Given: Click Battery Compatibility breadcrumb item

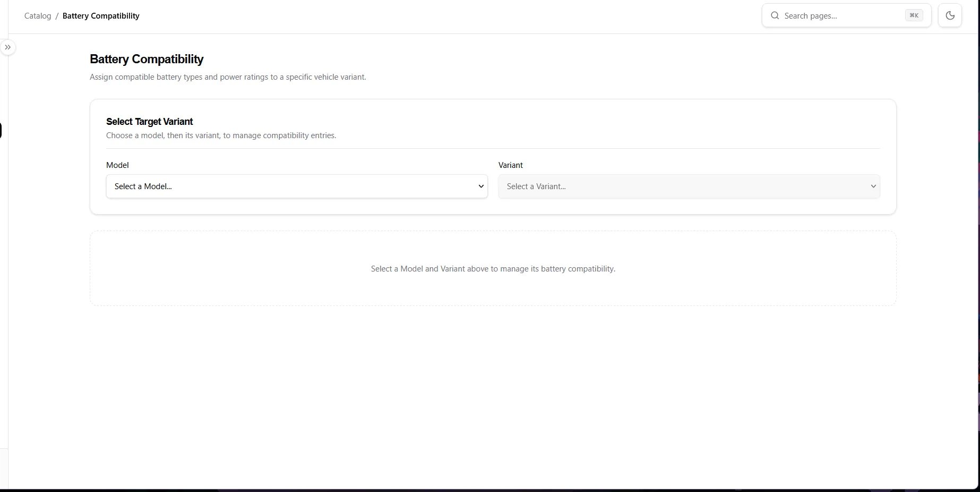Looking at the screenshot, I should [x=101, y=16].
